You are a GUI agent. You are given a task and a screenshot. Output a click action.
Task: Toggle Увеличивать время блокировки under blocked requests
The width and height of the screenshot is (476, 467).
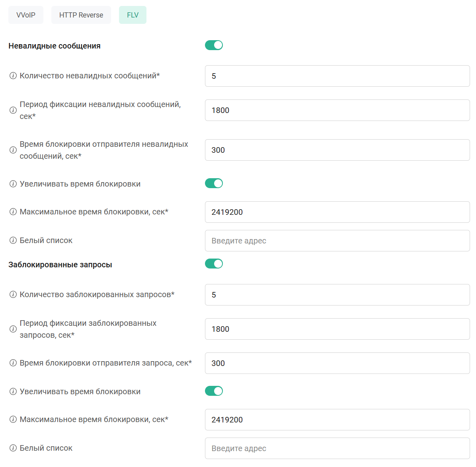coord(214,391)
